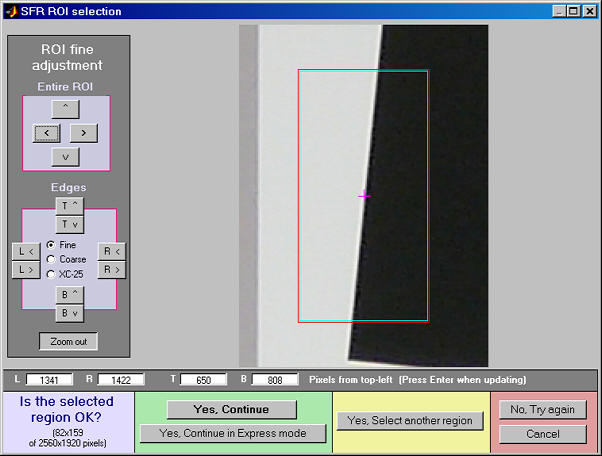Click B v to lower bottom edge
Image resolution: width=602 pixels, height=456 pixels.
(69, 313)
